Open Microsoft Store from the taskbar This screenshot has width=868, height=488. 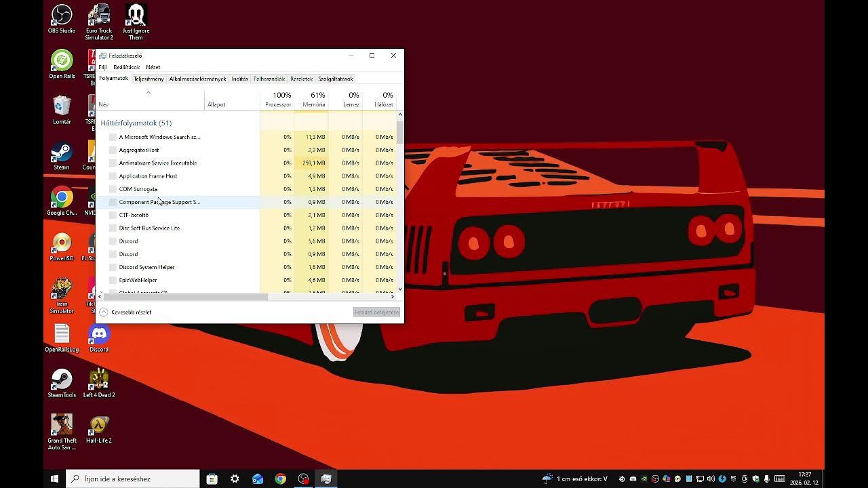(212, 479)
